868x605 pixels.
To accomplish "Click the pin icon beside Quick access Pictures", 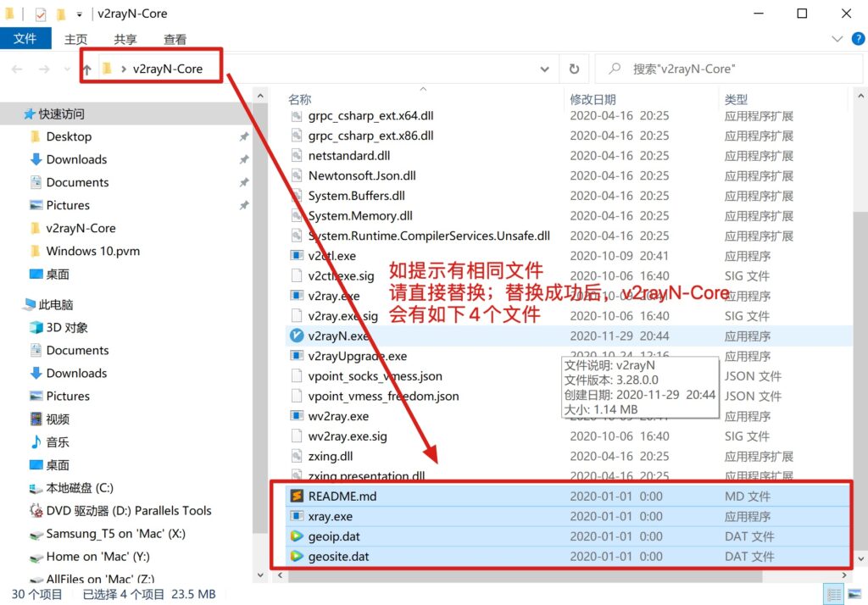I will (243, 205).
